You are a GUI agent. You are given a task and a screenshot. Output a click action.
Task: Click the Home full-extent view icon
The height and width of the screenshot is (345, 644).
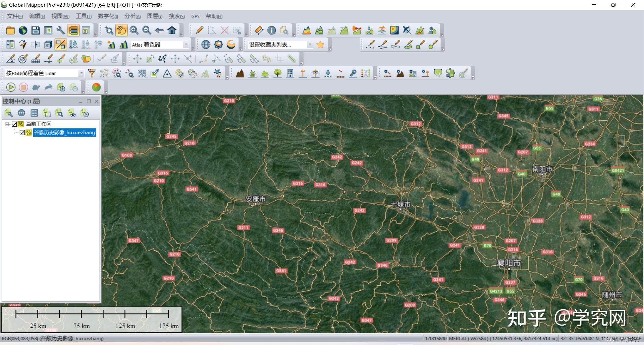172,30
